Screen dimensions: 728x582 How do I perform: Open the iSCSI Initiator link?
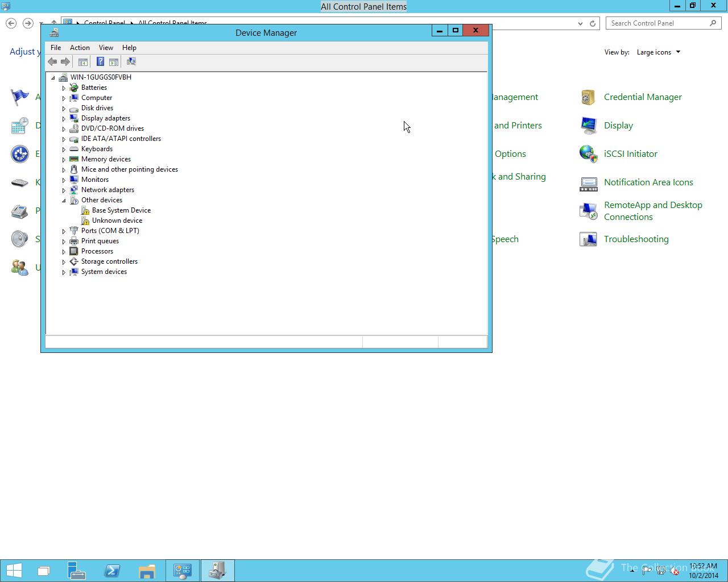pyautogui.click(x=630, y=154)
